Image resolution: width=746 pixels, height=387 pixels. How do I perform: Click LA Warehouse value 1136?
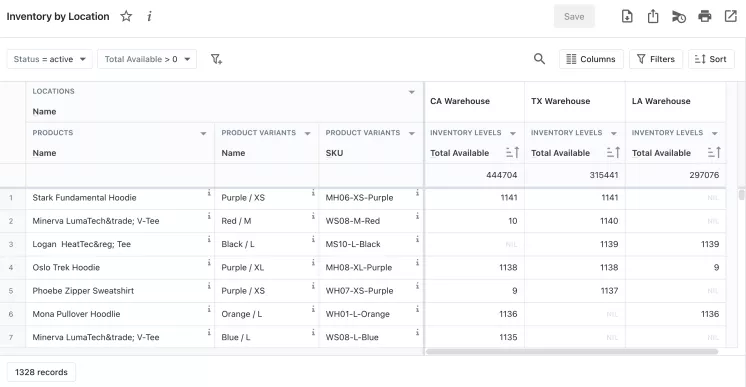tap(710, 314)
